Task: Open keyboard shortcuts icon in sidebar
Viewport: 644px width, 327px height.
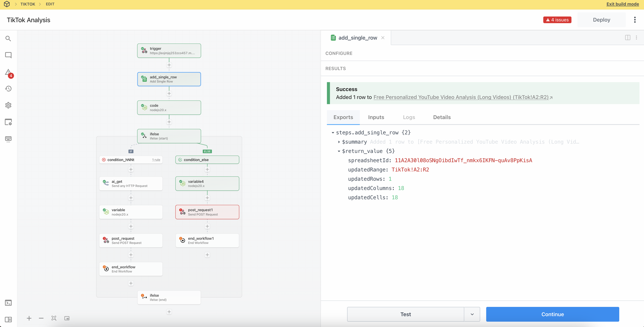Action: point(8,139)
